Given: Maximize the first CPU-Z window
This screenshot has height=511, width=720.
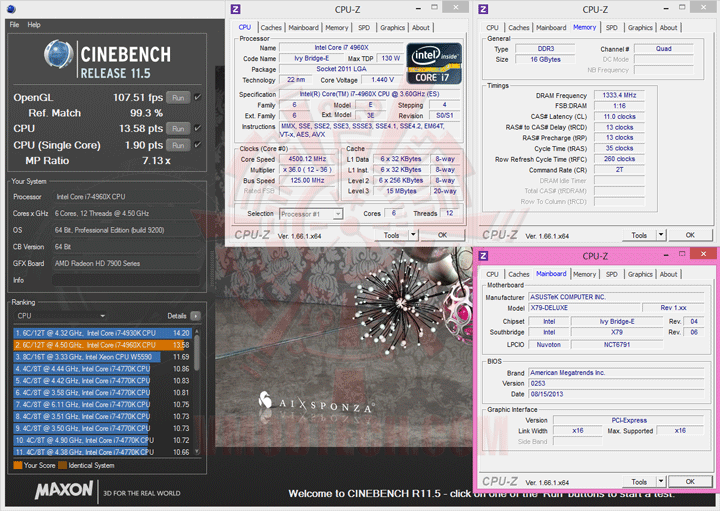Looking at the screenshot, I should (434, 7).
